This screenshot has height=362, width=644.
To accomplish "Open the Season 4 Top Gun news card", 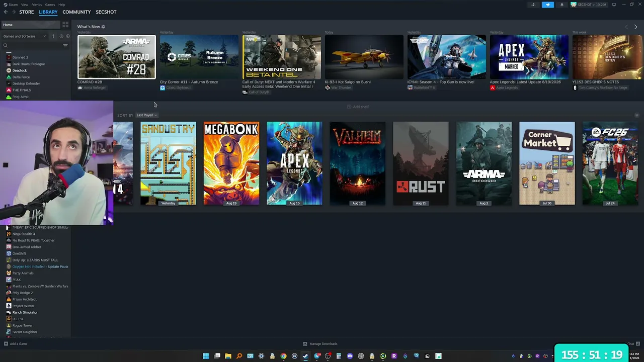I will tap(447, 57).
